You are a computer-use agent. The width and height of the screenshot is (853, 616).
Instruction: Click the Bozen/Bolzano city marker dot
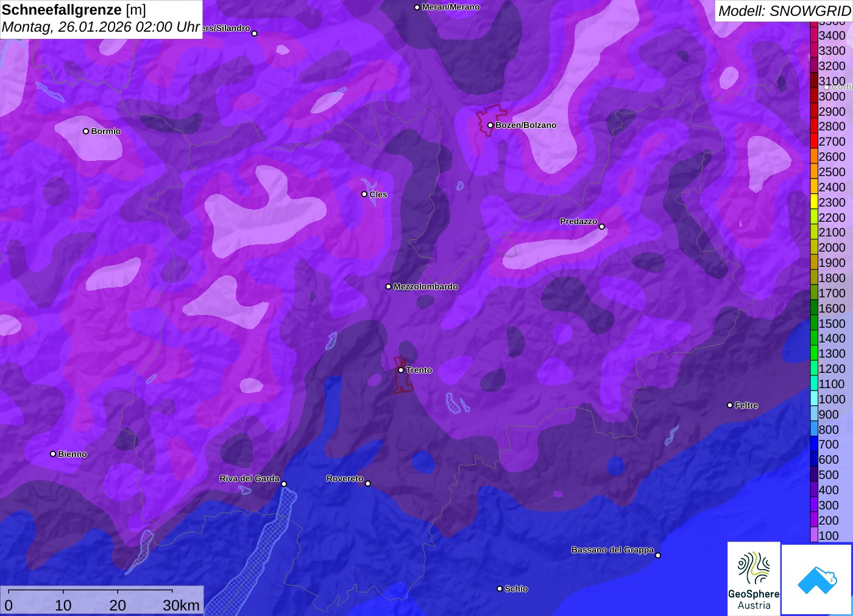point(490,125)
